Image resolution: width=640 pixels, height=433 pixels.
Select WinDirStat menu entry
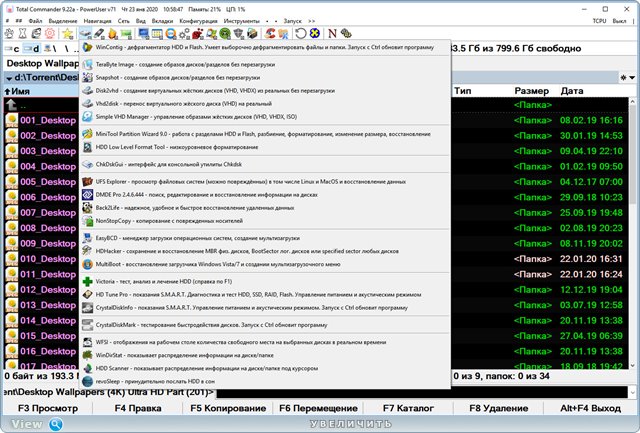(265, 355)
